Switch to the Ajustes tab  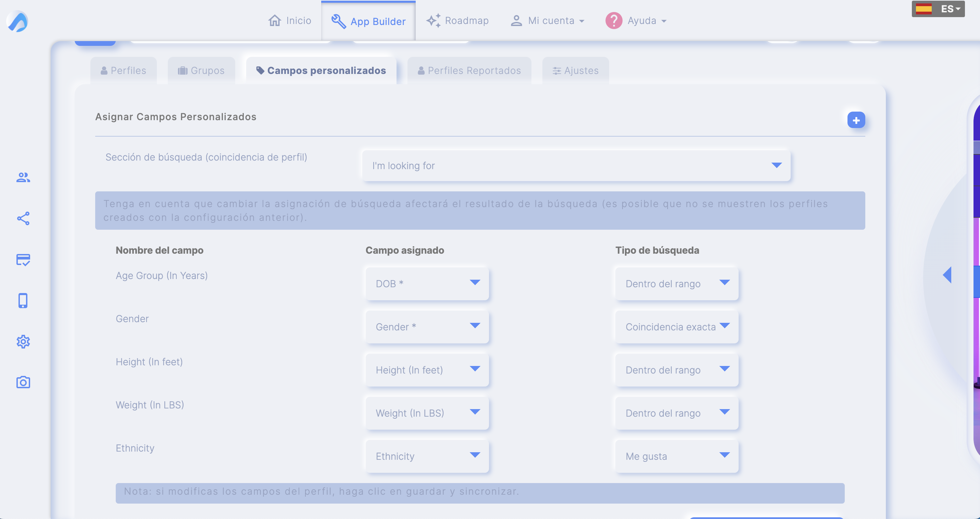[575, 71]
